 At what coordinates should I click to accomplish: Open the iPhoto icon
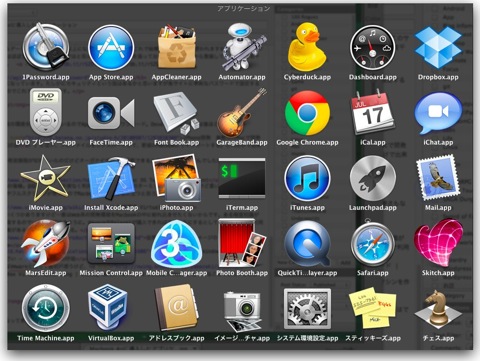[176, 178]
